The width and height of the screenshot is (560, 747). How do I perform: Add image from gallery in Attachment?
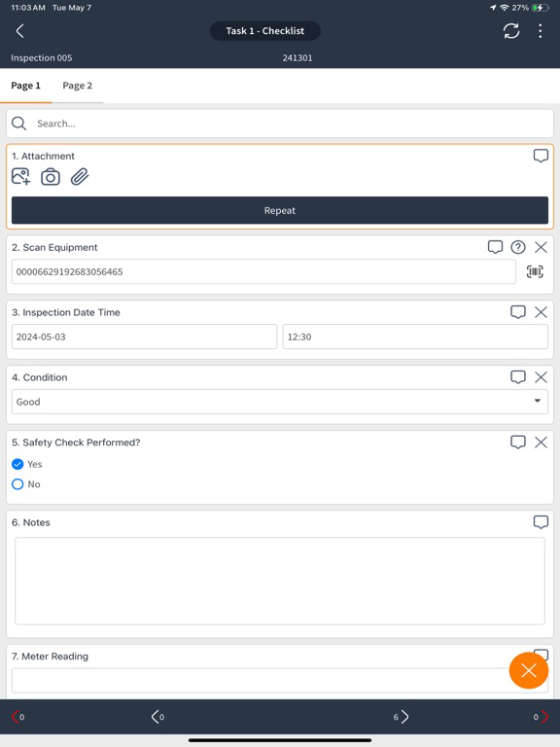click(20, 177)
